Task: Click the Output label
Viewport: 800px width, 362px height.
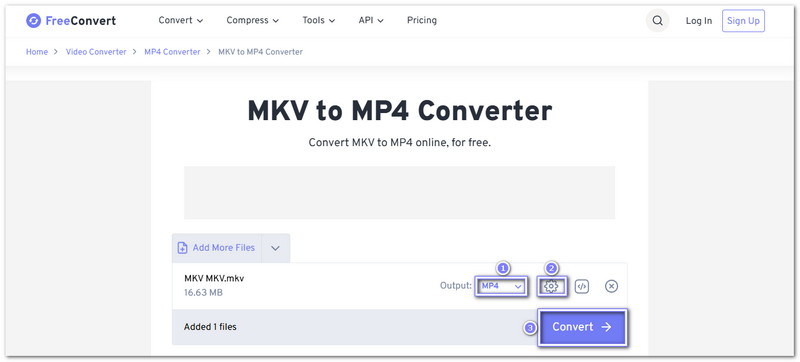Action: point(456,286)
